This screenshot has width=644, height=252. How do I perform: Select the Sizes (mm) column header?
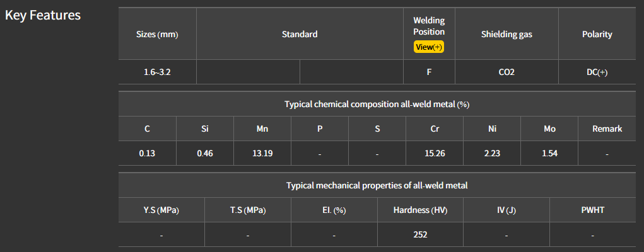157,35
